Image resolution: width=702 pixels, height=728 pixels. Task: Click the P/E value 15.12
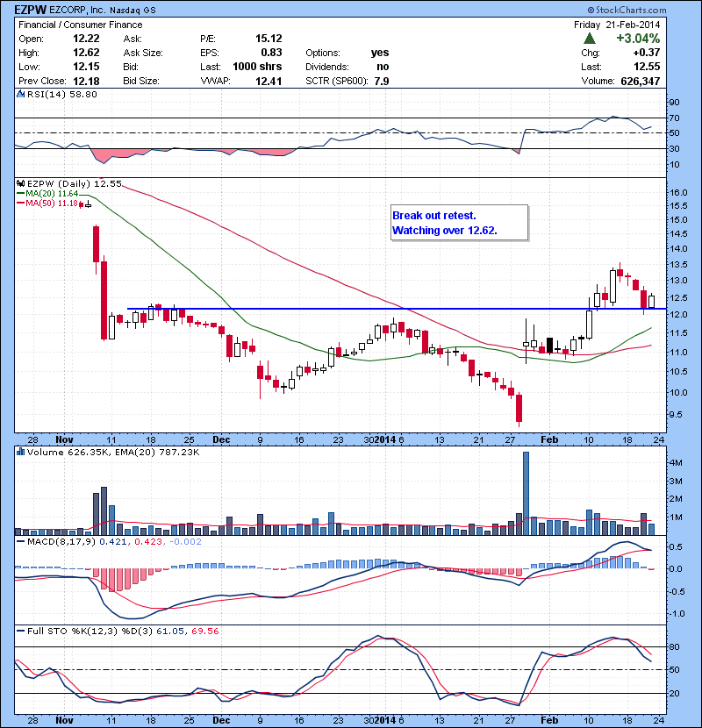pos(269,39)
